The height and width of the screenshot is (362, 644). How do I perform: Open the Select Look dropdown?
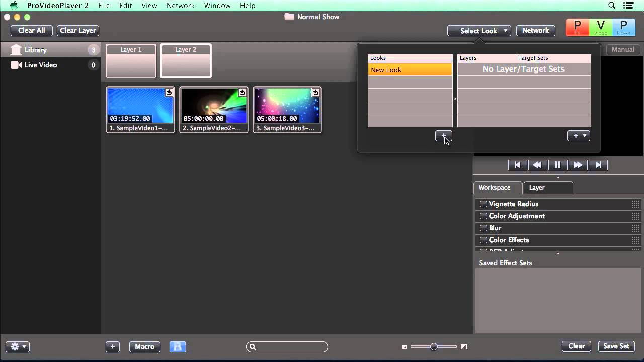coord(479,31)
